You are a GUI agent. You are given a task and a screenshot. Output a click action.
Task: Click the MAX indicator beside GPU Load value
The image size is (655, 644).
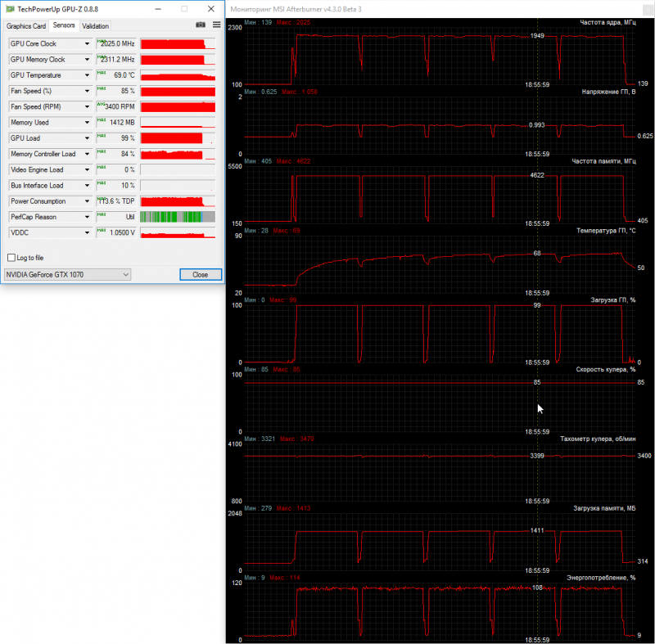coord(102,136)
